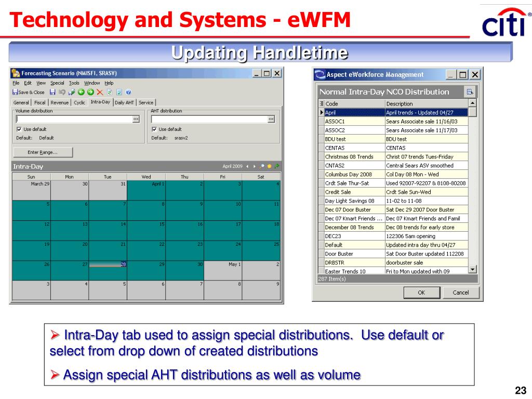The height and width of the screenshot is (399, 532).
Task: Go to next month in Intra-Day calendar
Action: pos(254,166)
